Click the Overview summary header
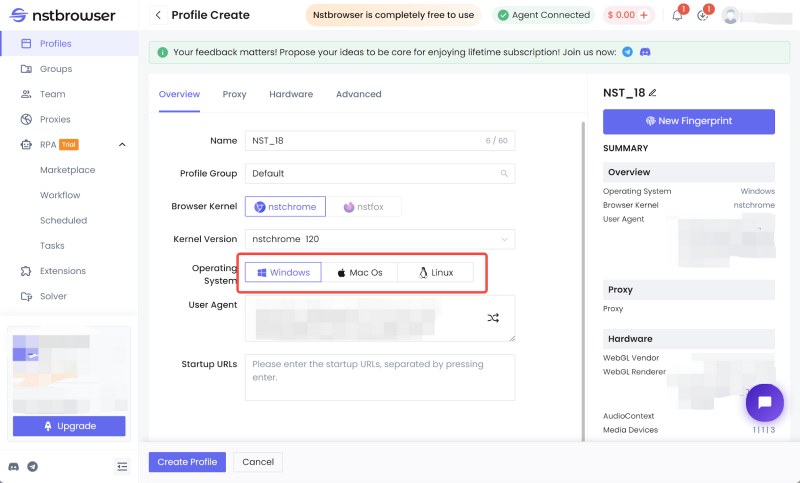 (x=689, y=172)
